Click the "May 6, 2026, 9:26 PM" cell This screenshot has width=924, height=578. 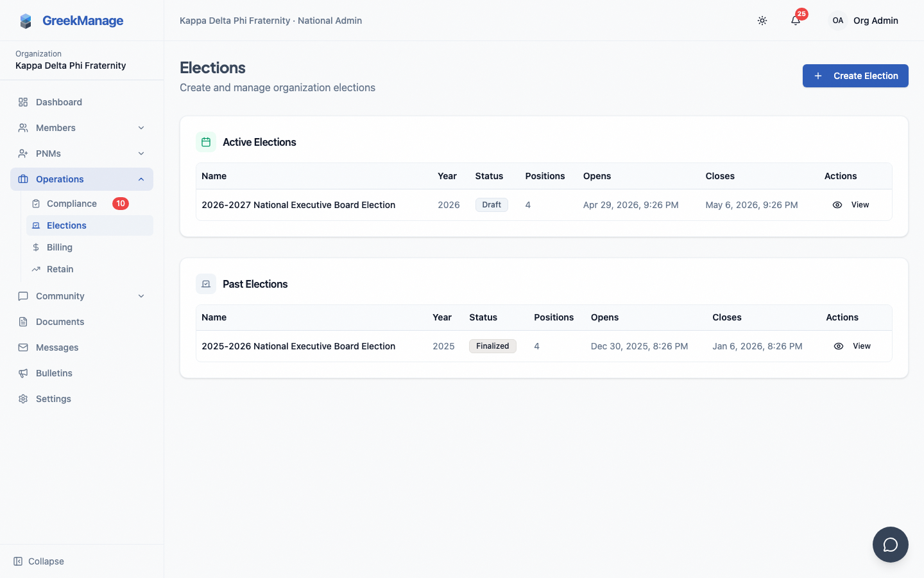pyautogui.click(x=751, y=205)
